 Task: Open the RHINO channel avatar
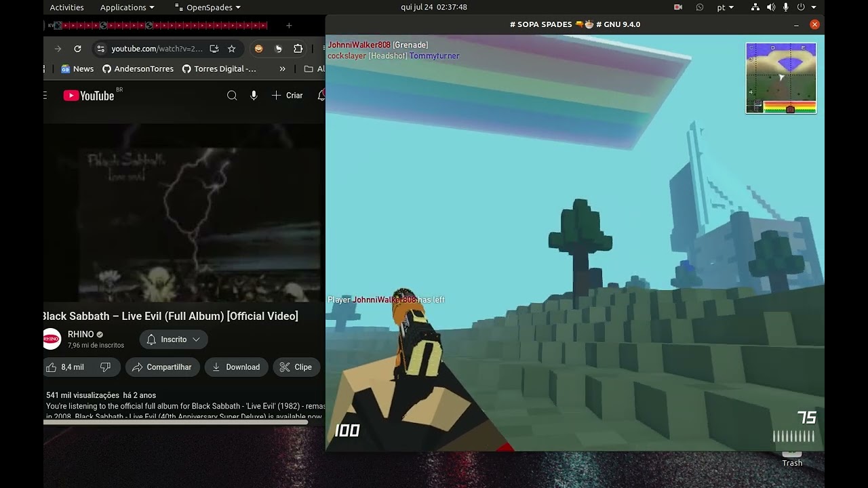[52, 339]
